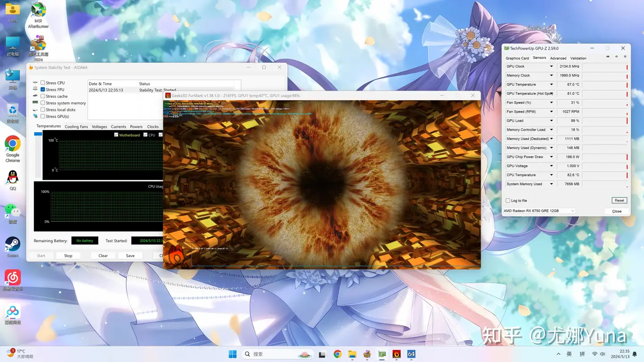Open GPU-Z hamburger menu icon

click(625, 57)
